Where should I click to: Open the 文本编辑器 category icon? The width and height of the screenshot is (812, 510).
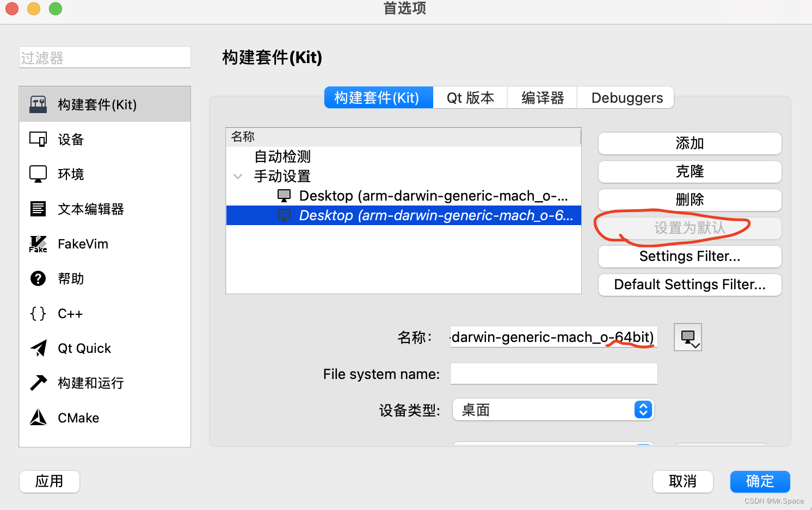pos(38,209)
